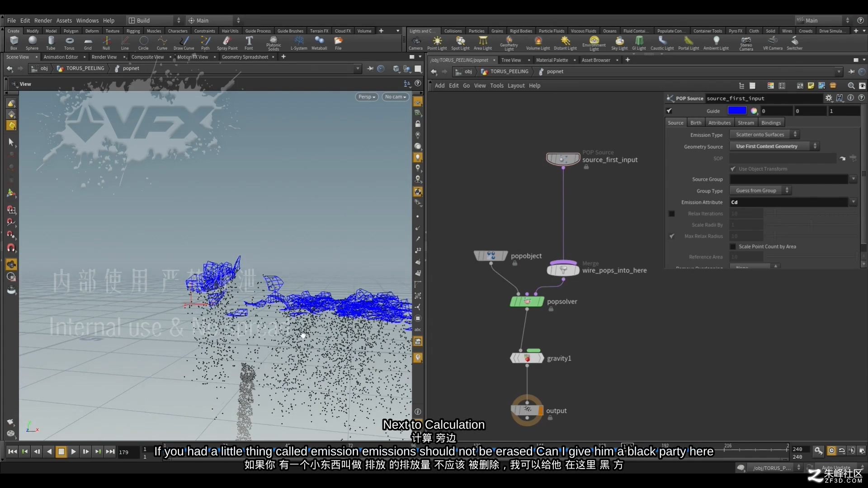This screenshot has width=868, height=488.
Task: Select the popsolver node
Action: point(527,301)
